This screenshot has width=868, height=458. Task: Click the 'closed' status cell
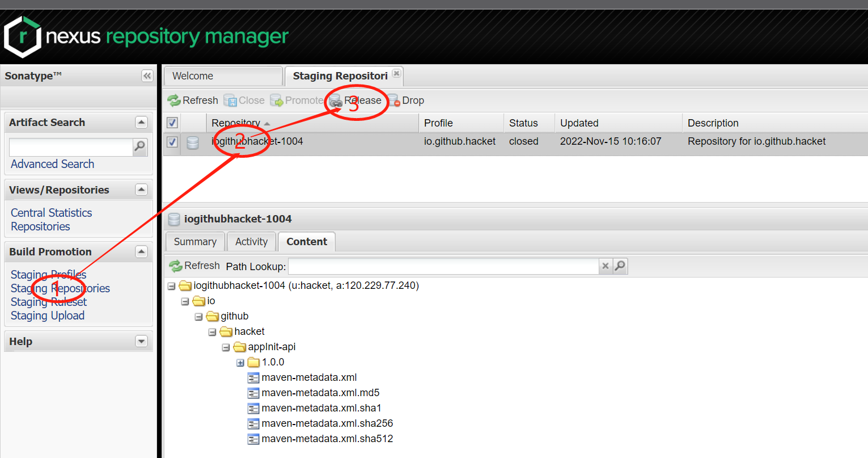pos(523,141)
